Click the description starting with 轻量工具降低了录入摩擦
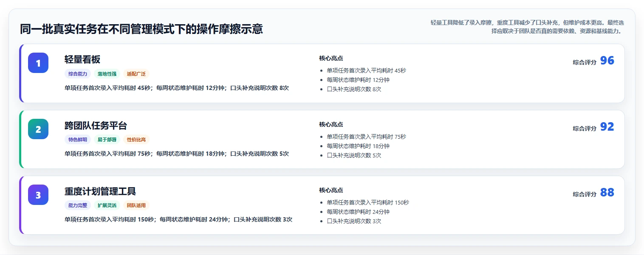Screen dimensions: 644x255 point(527,27)
